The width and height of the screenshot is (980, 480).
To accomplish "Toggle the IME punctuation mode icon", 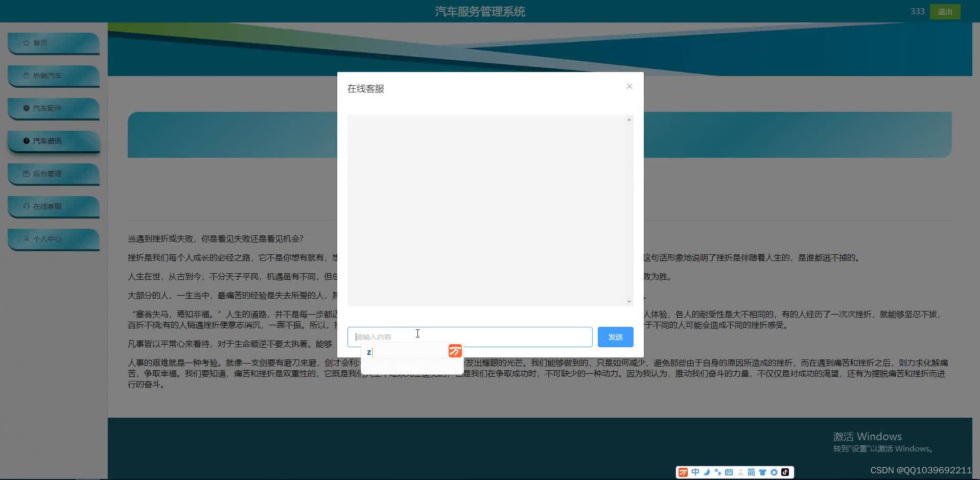I will point(718,472).
